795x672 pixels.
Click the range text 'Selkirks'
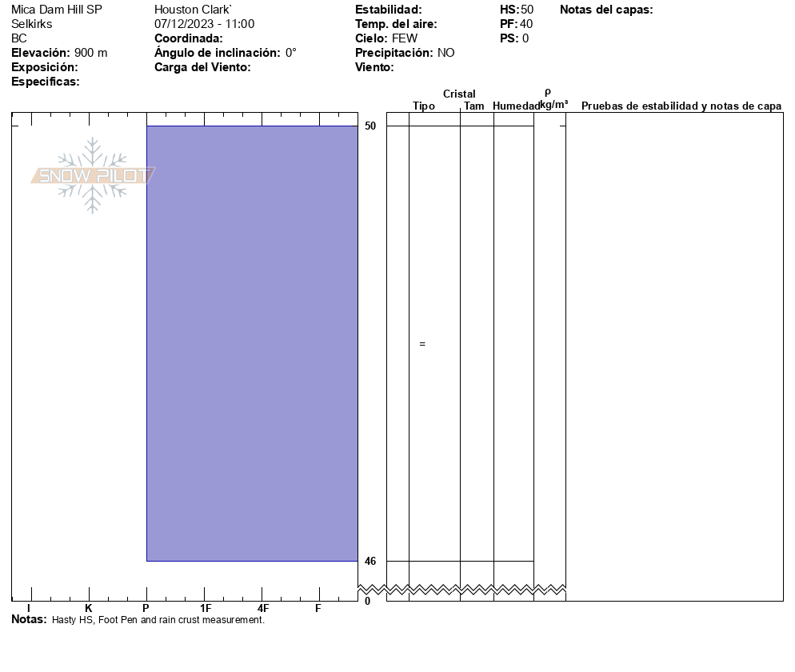tap(31, 24)
